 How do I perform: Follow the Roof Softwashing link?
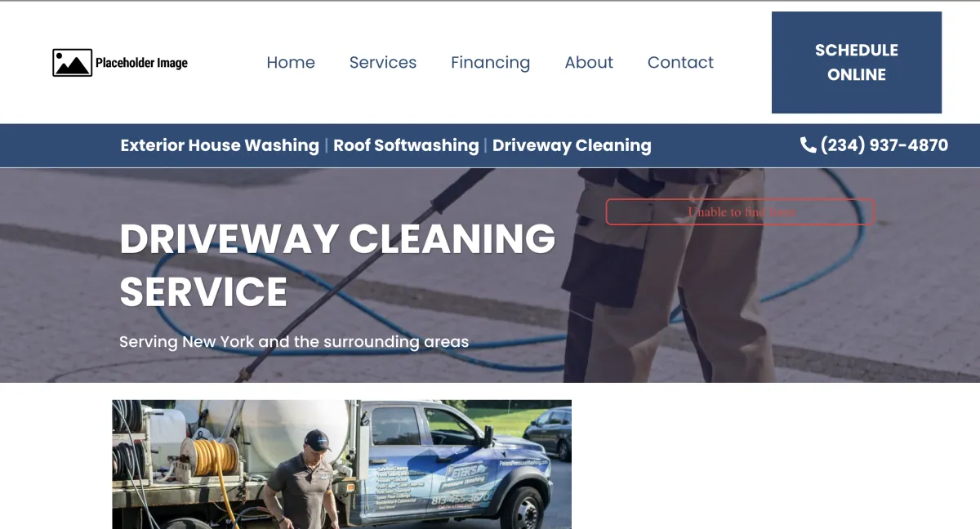406,145
